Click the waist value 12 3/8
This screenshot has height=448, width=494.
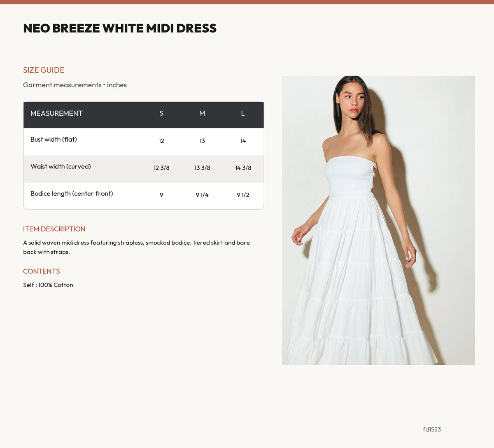(161, 168)
